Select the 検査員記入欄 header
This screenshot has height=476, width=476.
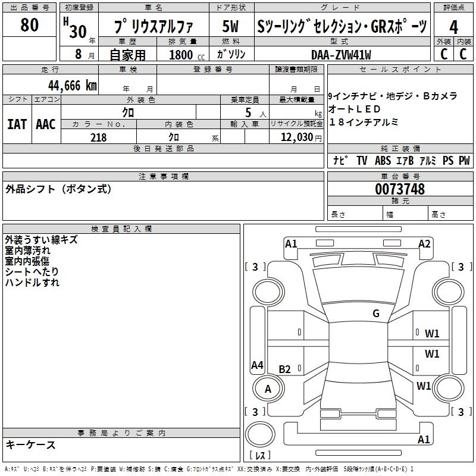point(121,229)
